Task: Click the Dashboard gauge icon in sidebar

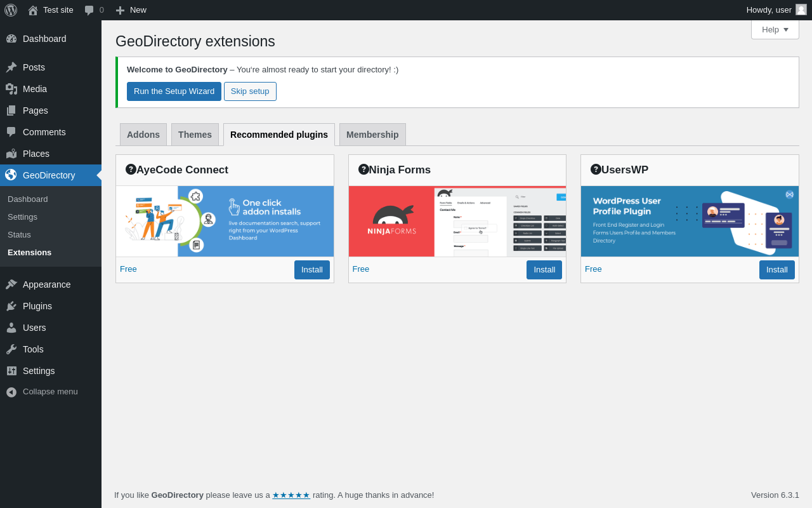Action: coord(11,39)
